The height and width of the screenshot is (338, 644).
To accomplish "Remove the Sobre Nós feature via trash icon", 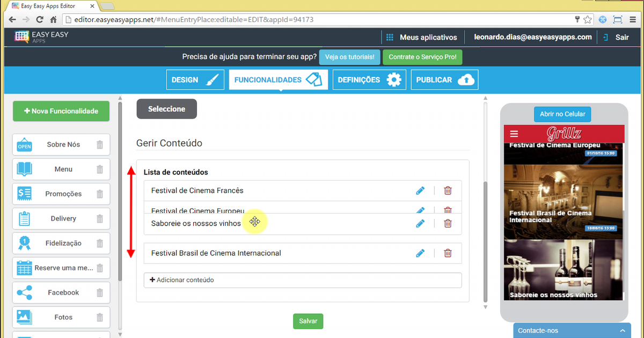I will pos(100,144).
